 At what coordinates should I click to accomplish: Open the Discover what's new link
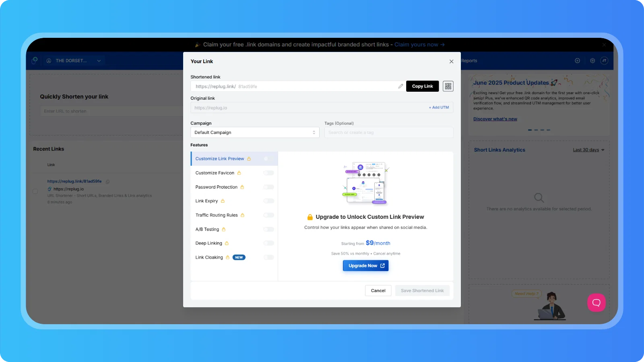point(495,119)
